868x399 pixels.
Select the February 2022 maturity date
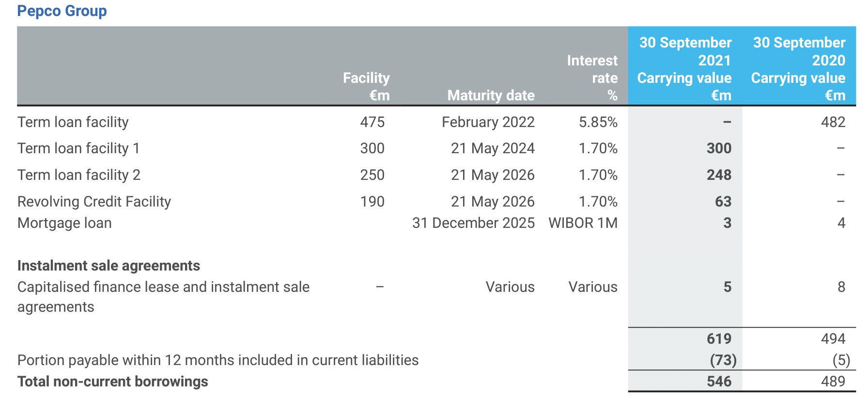[488, 122]
